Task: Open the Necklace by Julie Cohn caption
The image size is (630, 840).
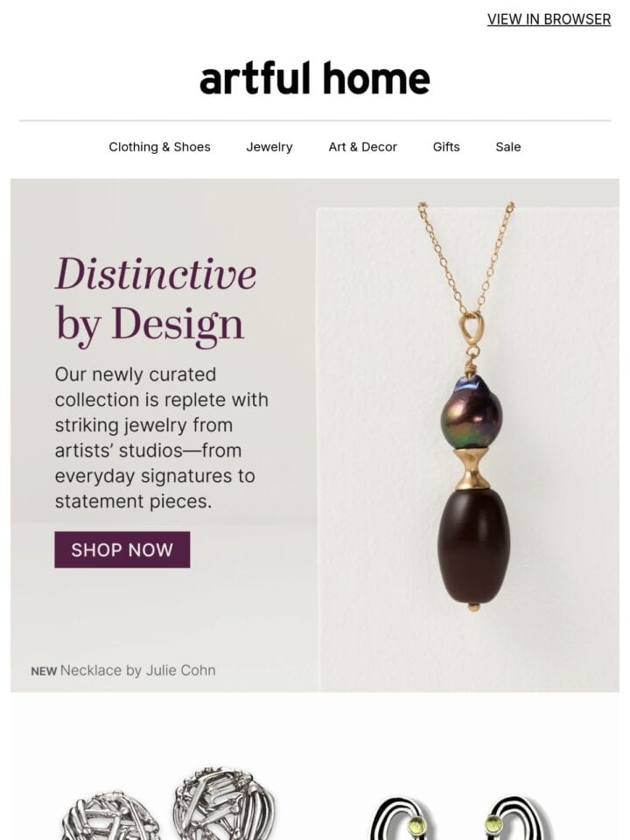Action: [137, 670]
